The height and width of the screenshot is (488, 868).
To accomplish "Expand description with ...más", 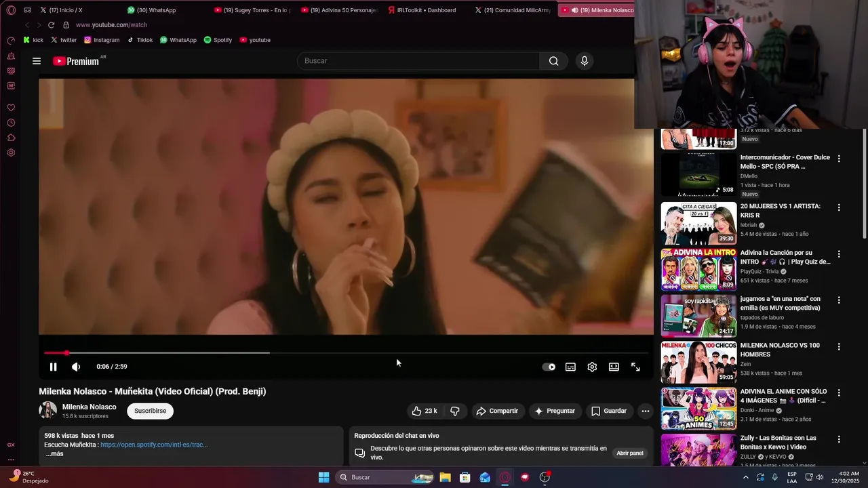I will click(x=54, y=453).
